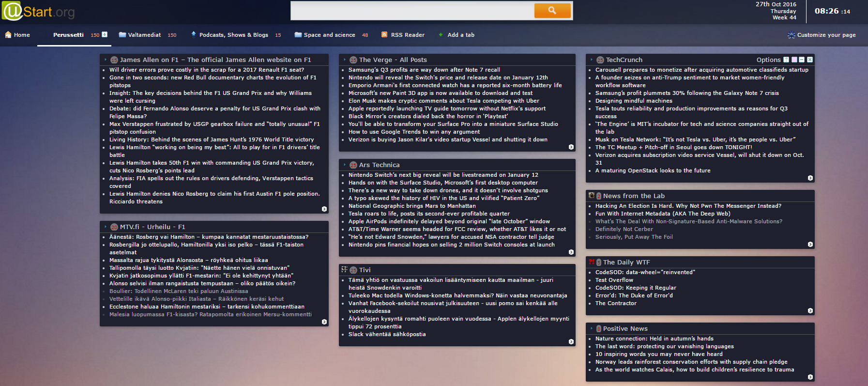Click The Daily WTF red favicon
The width and height of the screenshot is (868, 386).
(x=592, y=262)
